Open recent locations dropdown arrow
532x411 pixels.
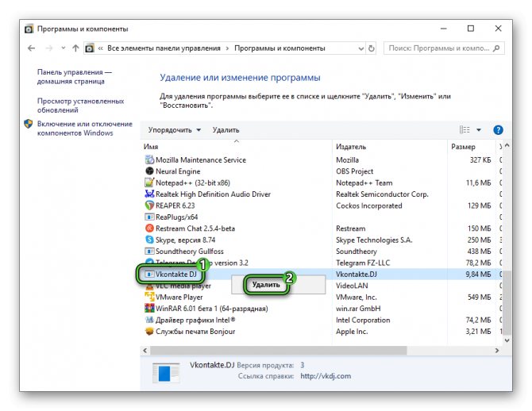[63, 48]
